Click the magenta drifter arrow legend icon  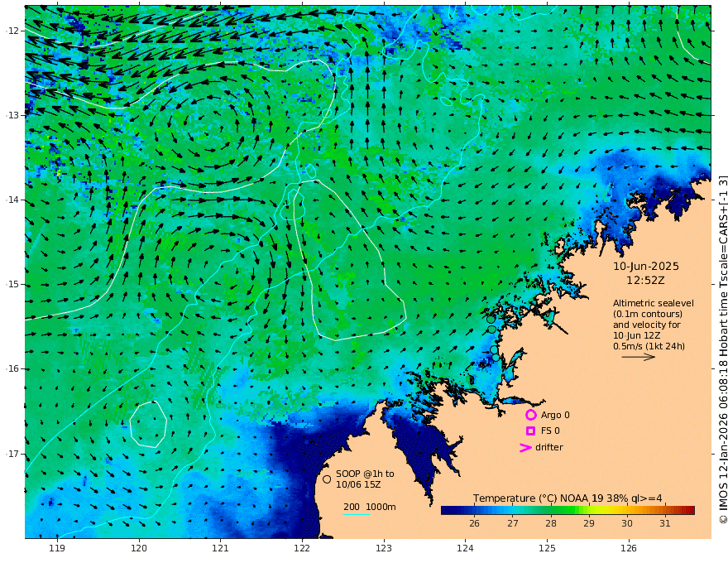525,447
